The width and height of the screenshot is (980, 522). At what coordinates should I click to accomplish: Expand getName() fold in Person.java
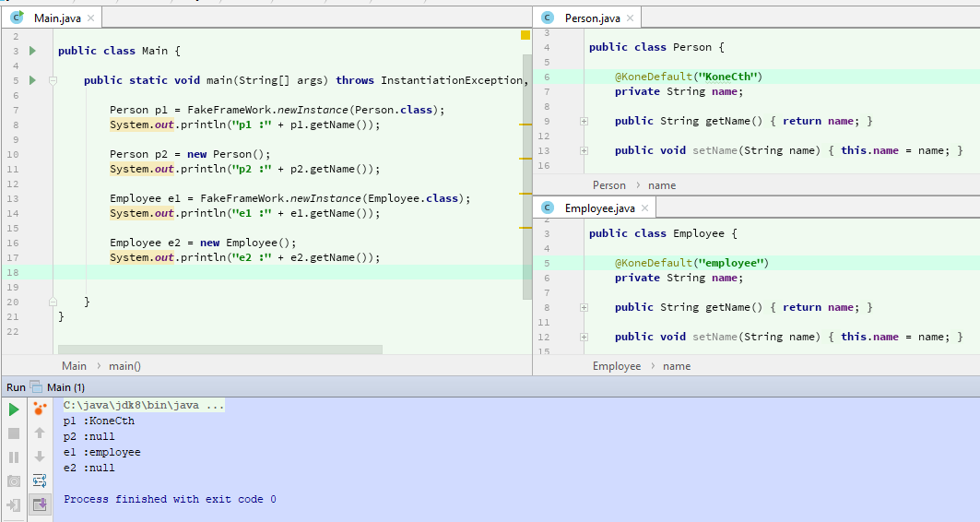click(x=584, y=122)
